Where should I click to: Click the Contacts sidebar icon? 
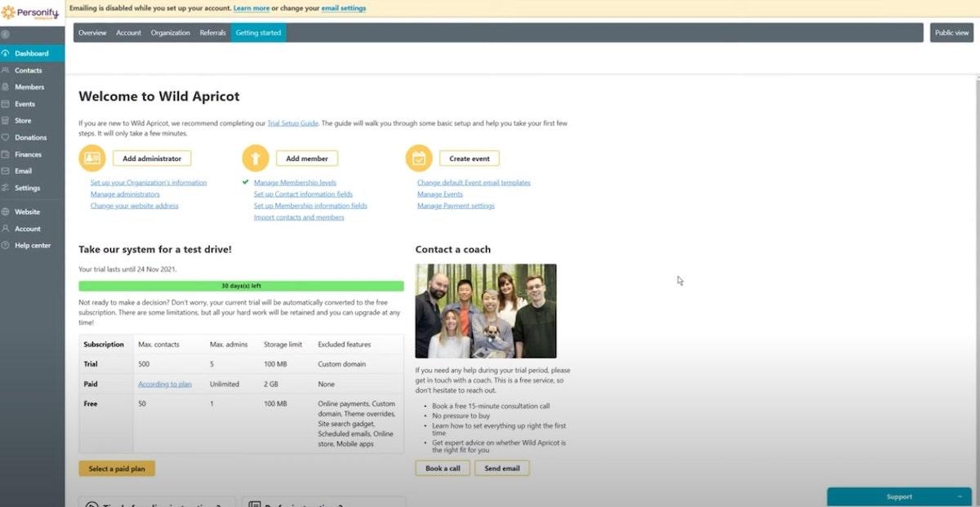(6, 70)
